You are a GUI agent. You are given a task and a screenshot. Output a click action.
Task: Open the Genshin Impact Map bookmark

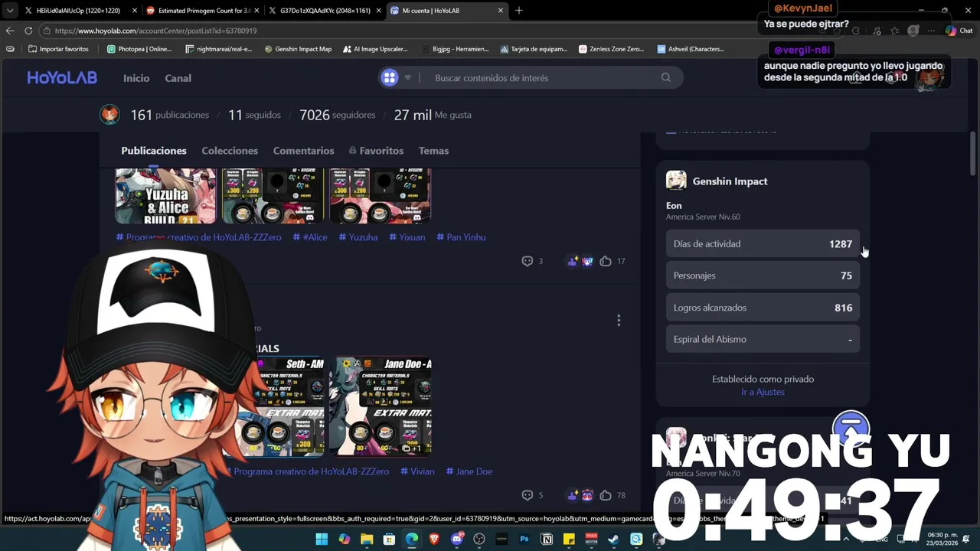[x=298, y=49]
